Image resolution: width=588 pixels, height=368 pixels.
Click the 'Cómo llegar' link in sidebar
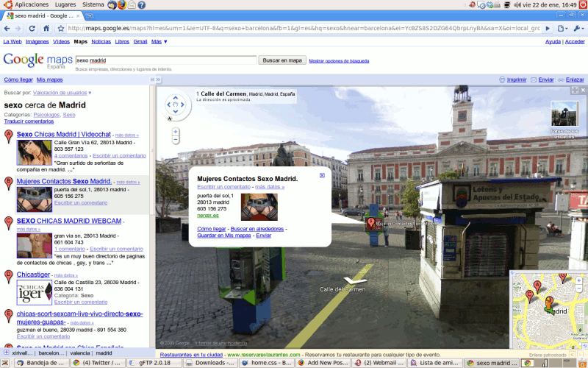18,79
